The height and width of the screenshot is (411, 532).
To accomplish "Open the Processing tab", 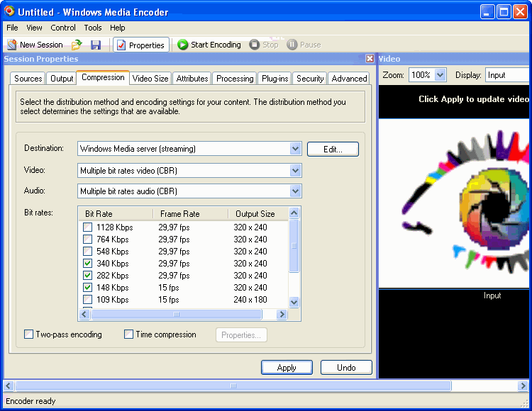I will pos(235,79).
